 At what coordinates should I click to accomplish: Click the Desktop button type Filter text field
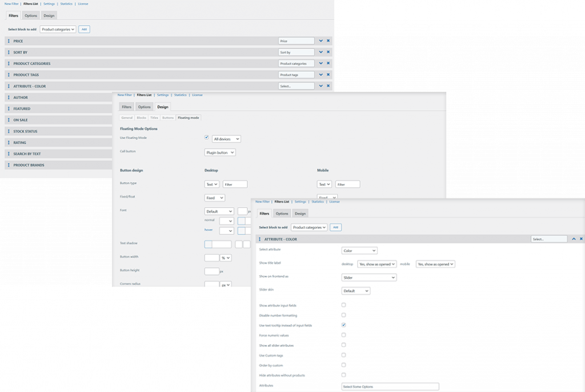[235, 184]
